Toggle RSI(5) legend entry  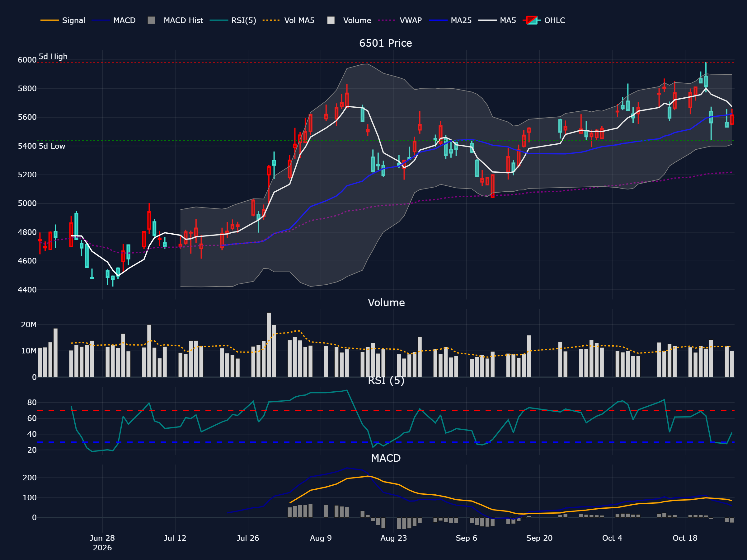[233, 20]
